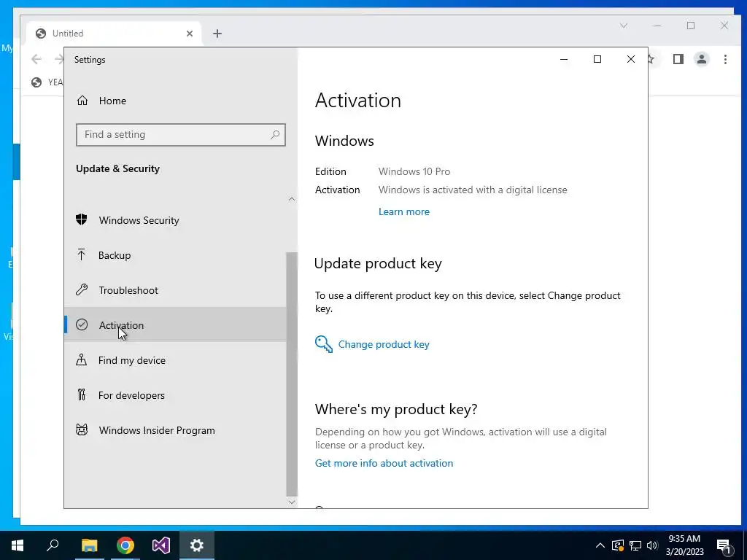Screen dimensions: 747x560
Task: Click the Settings gear on taskbar
Action: coord(197,545)
